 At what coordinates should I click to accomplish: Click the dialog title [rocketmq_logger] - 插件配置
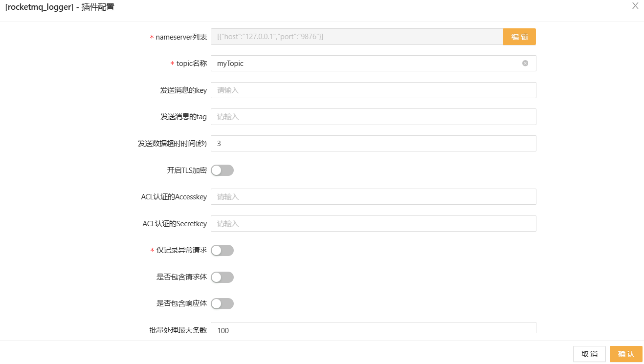60,7
